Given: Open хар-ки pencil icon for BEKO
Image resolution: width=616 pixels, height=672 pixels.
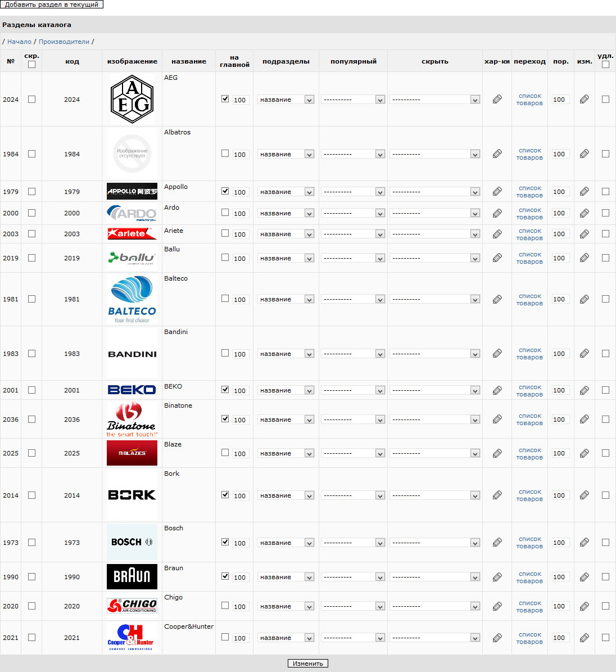Looking at the screenshot, I should (x=497, y=390).
